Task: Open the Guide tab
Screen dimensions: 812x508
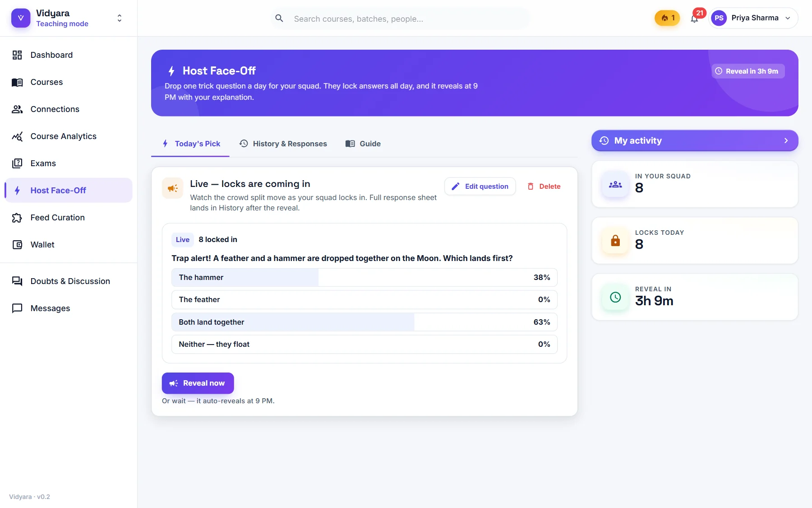Action: coord(363,144)
